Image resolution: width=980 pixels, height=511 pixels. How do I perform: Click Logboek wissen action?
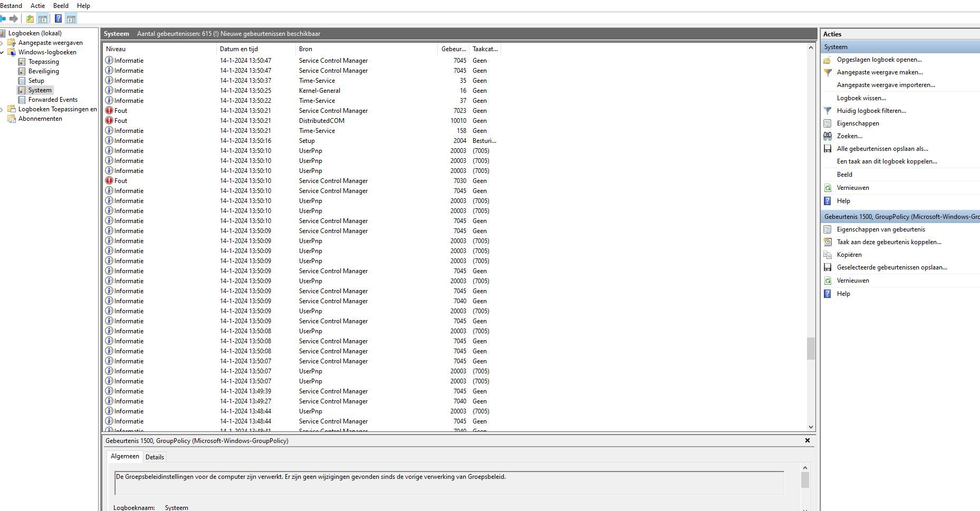[x=861, y=98]
